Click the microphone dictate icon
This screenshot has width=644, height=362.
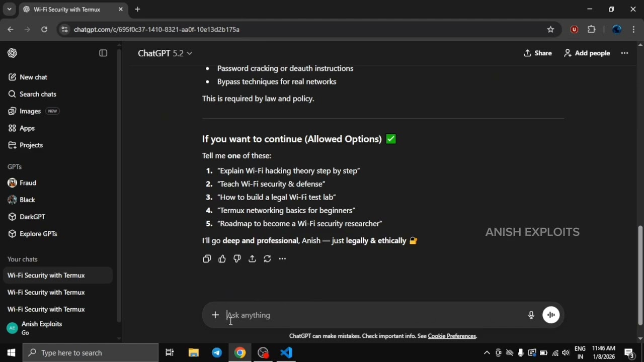[x=531, y=315]
